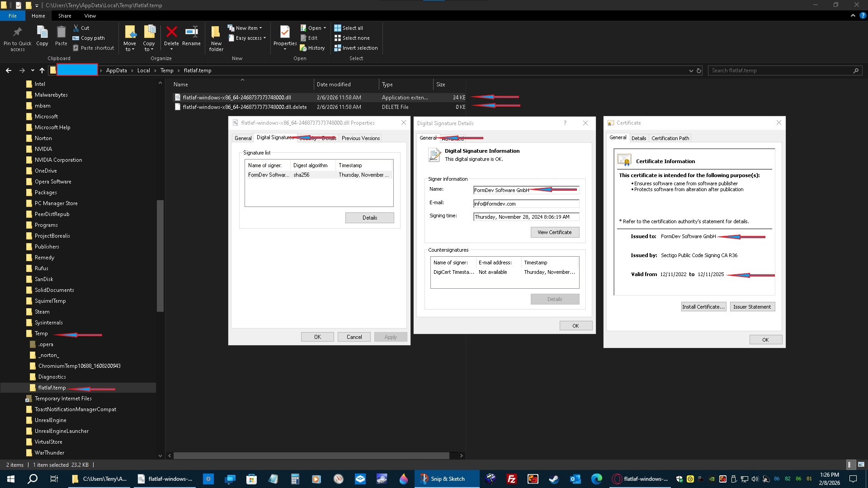The width and height of the screenshot is (868, 488).
Task: Click the Install Certificate button
Action: [703, 307]
